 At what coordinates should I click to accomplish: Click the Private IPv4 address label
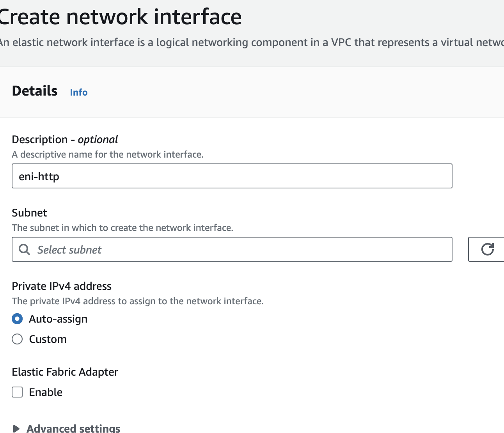point(62,286)
